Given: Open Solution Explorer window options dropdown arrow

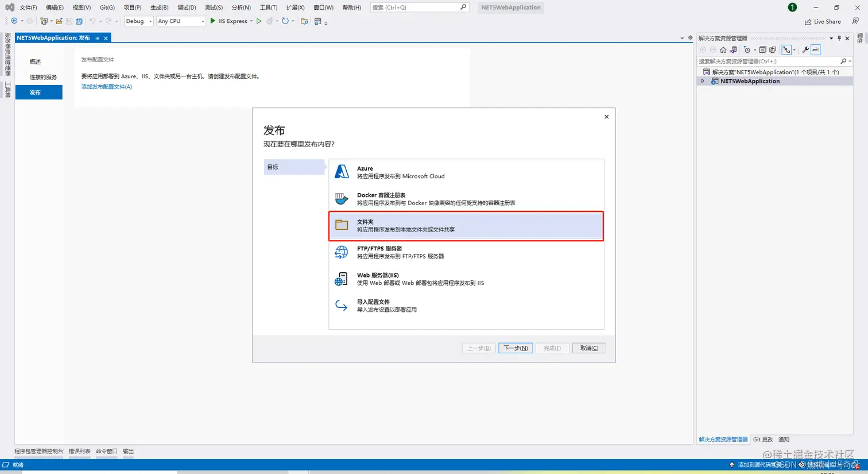Looking at the screenshot, I should coord(831,38).
